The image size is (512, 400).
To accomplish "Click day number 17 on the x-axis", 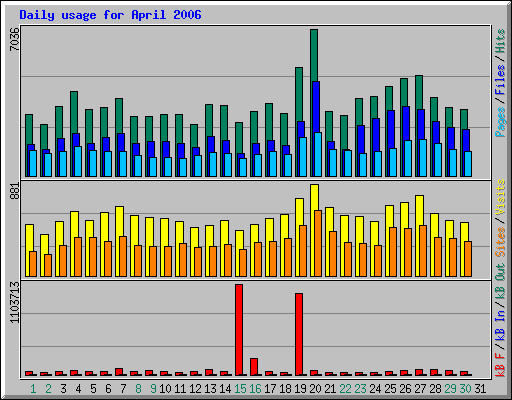I will point(270,389).
